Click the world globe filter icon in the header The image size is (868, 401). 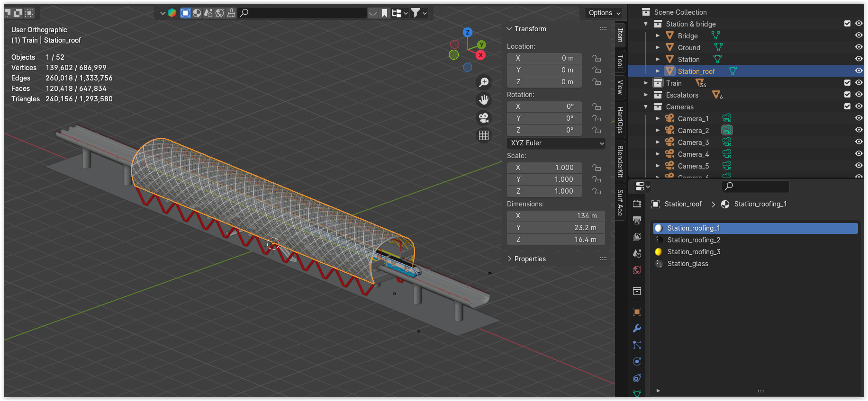pyautogui.click(x=220, y=13)
